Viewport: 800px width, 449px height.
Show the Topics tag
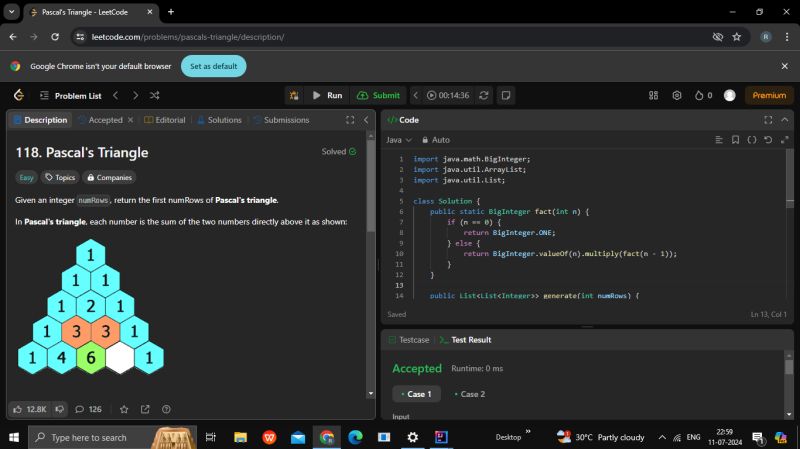60,178
